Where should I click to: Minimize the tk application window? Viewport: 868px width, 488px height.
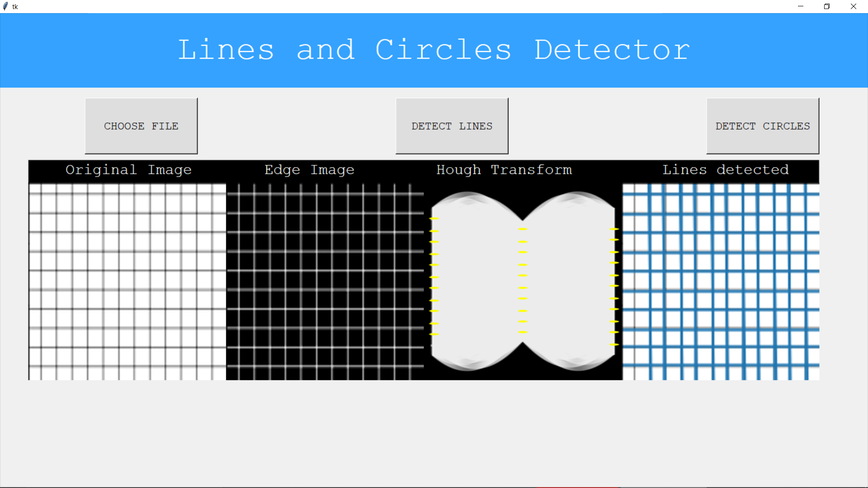800,6
